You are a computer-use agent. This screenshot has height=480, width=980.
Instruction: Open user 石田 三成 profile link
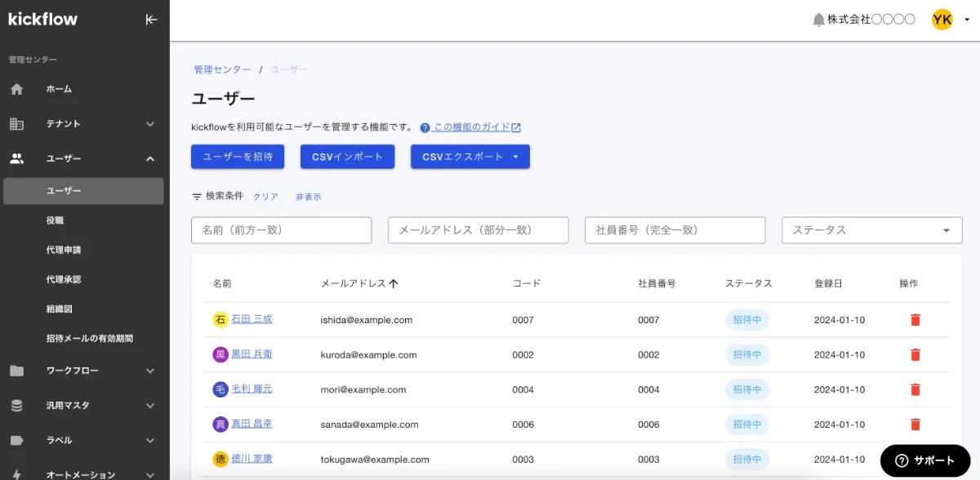(x=252, y=319)
